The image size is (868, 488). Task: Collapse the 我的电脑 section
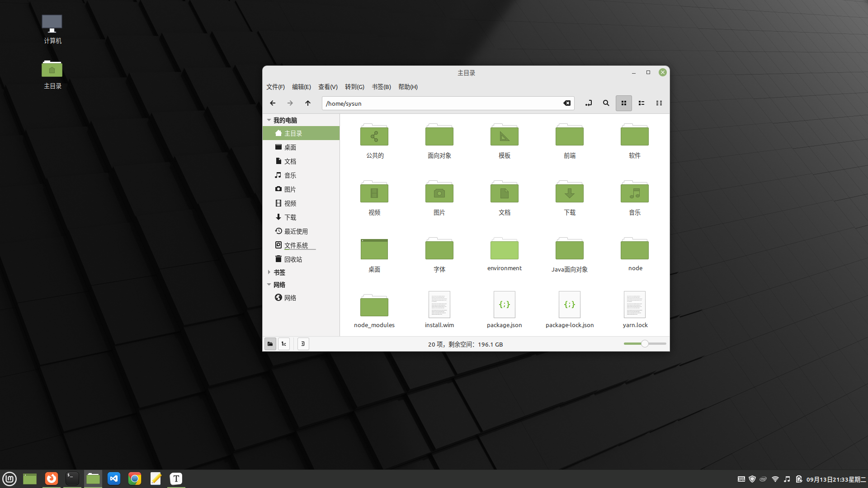click(x=269, y=120)
